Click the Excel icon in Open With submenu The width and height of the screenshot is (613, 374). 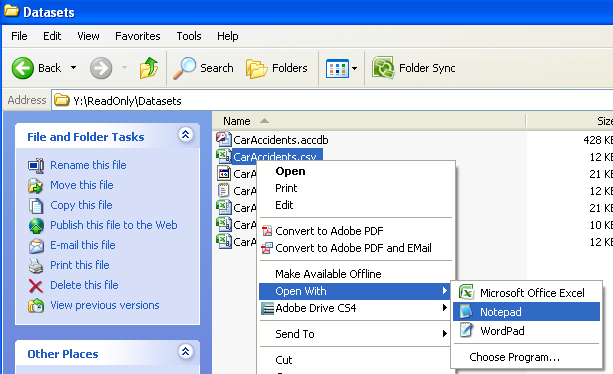coord(466,292)
